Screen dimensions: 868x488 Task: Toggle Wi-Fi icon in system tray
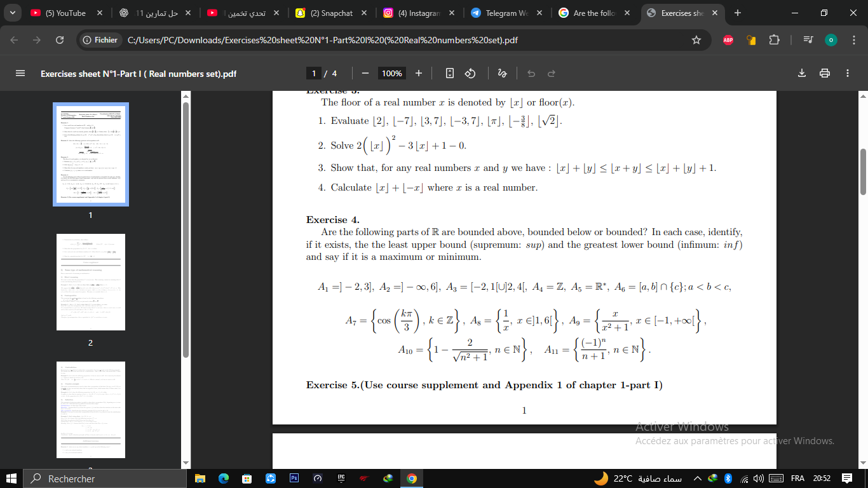[743, 478]
